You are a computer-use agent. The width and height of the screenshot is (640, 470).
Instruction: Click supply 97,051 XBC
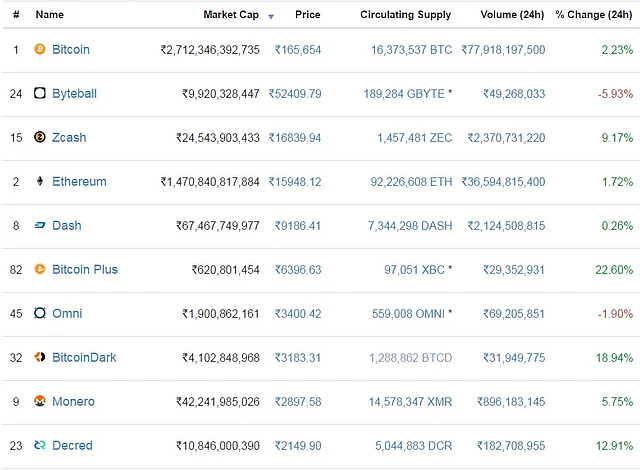414,270
